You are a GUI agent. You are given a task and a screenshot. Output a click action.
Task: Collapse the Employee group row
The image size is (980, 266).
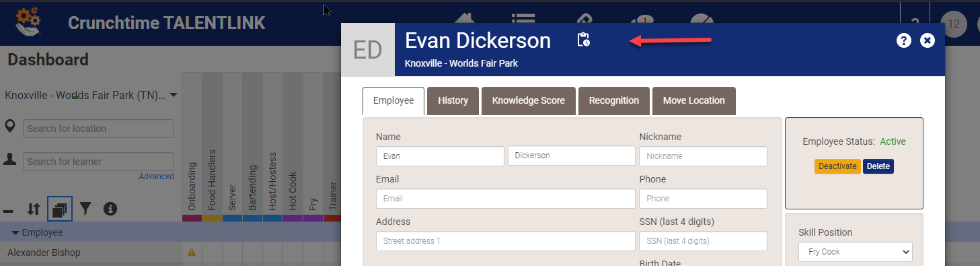click(38, 232)
